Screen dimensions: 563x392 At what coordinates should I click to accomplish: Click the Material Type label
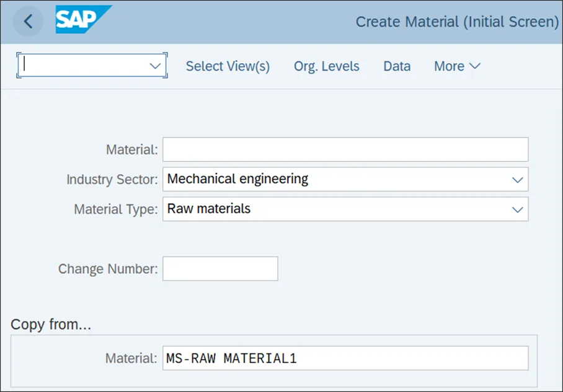(115, 209)
